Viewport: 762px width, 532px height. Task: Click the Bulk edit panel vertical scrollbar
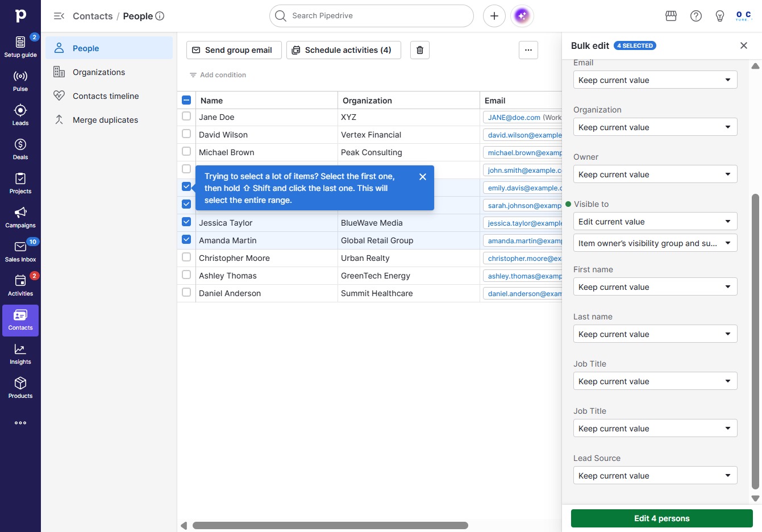[755, 341]
